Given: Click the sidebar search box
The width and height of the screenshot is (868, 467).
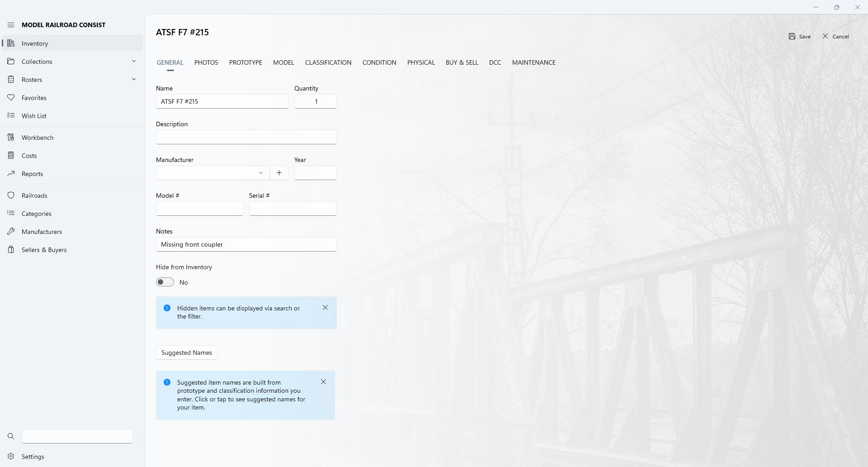Looking at the screenshot, I should (x=77, y=436).
